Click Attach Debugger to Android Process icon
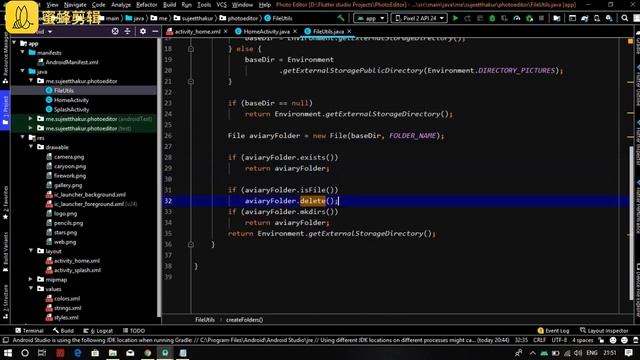This screenshot has height=360, width=640. pyautogui.click(x=529, y=18)
